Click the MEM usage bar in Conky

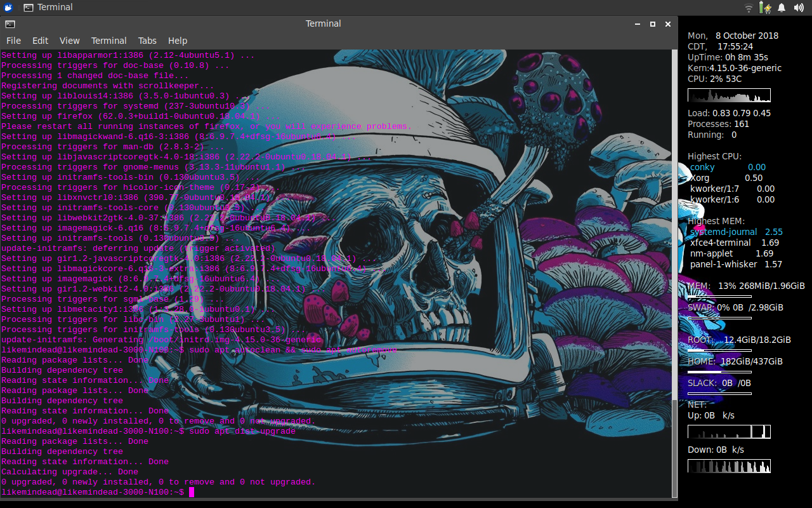pos(719,296)
